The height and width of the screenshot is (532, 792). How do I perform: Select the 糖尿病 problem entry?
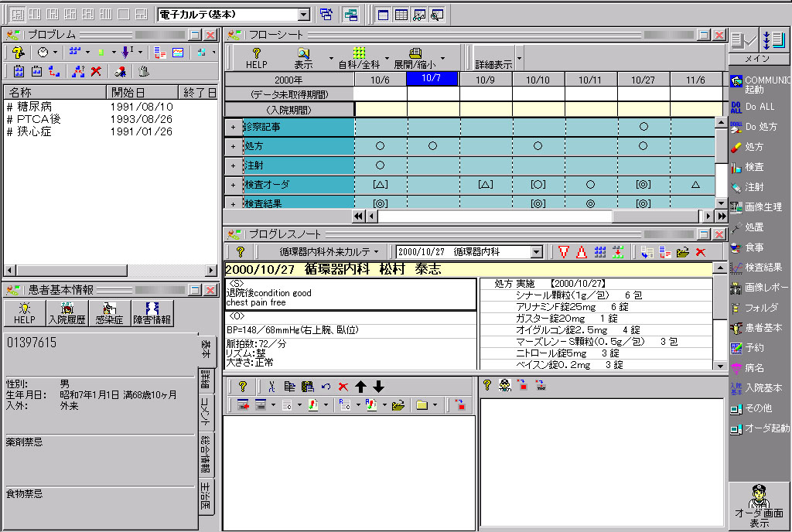(x=35, y=107)
